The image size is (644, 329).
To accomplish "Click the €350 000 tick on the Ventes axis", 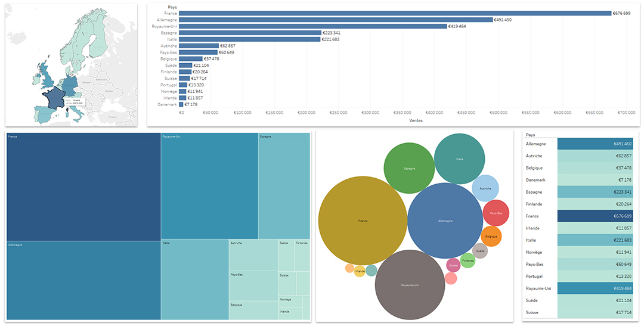I will (x=403, y=113).
